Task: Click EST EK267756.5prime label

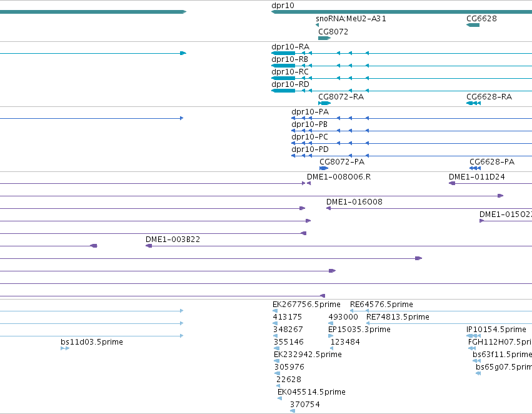Action: click(306, 305)
